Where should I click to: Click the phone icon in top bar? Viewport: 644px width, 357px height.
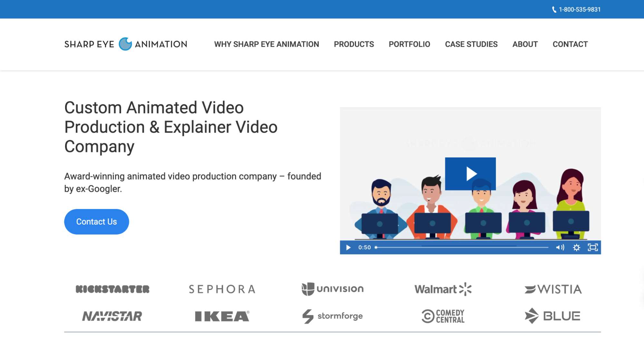(554, 10)
